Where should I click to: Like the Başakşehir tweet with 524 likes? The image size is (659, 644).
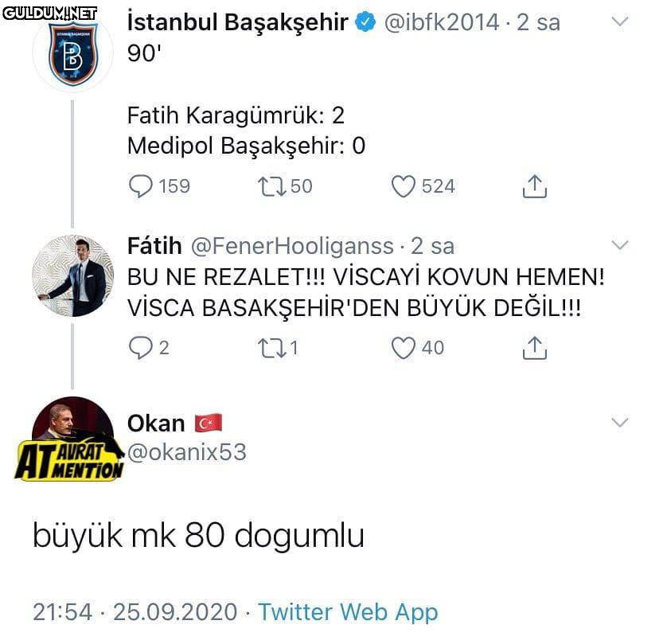coord(404,186)
